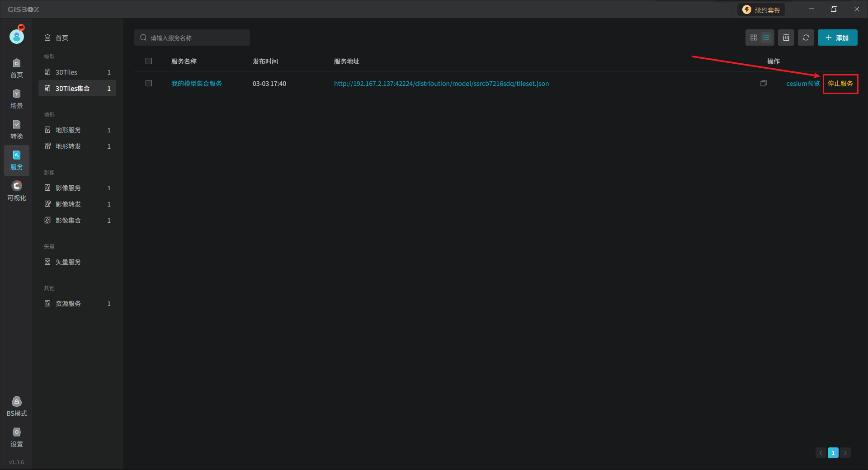Open the cesium预览 preview link
The image size is (868, 470).
point(802,84)
